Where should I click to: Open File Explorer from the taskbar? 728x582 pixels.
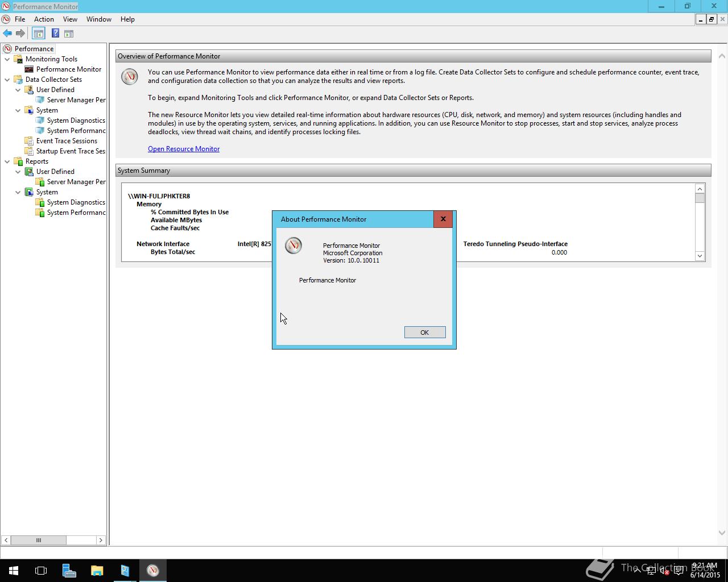pyautogui.click(x=97, y=571)
